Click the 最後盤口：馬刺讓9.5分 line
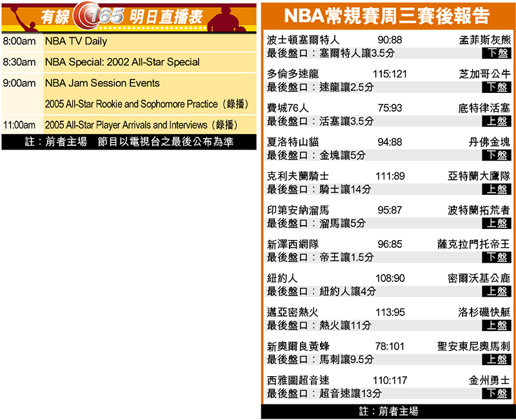Screen dimensions: 516x420 (320, 359)
